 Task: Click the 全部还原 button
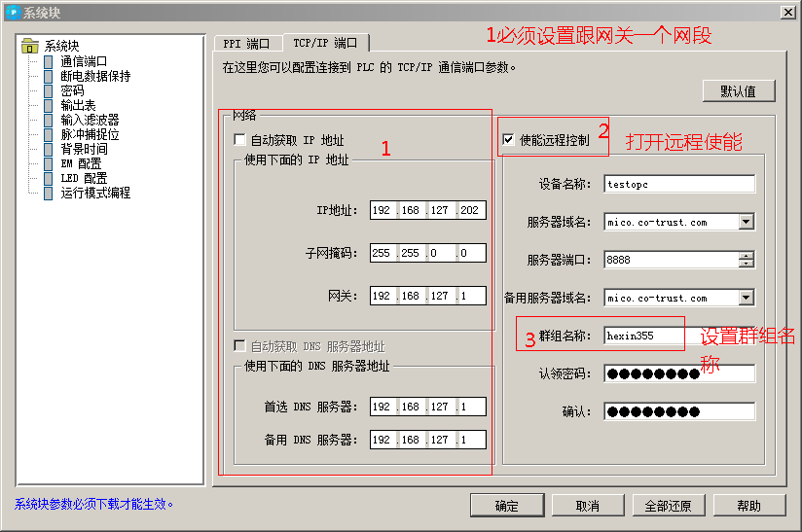669,506
